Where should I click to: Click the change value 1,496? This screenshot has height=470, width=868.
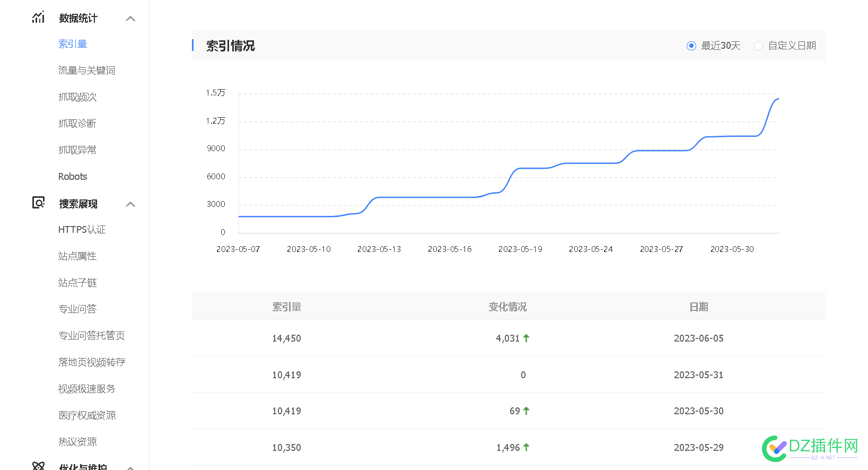508,448
